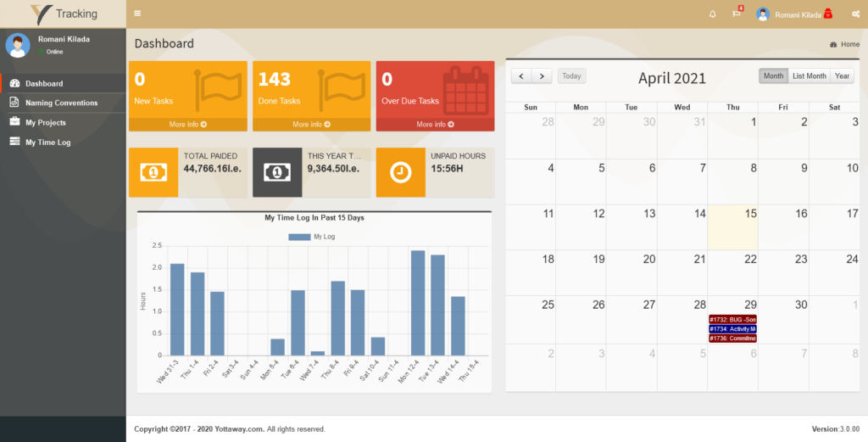Viewport: 868px width, 442px height.
Task: Click the This Year money icon
Action: coord(277,172)
